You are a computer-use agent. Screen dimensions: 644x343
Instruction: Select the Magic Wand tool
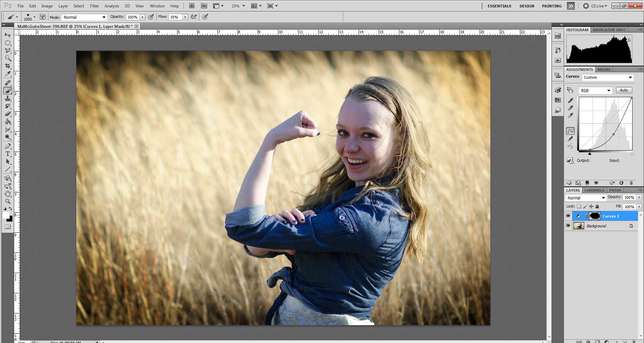pos(8,58)
